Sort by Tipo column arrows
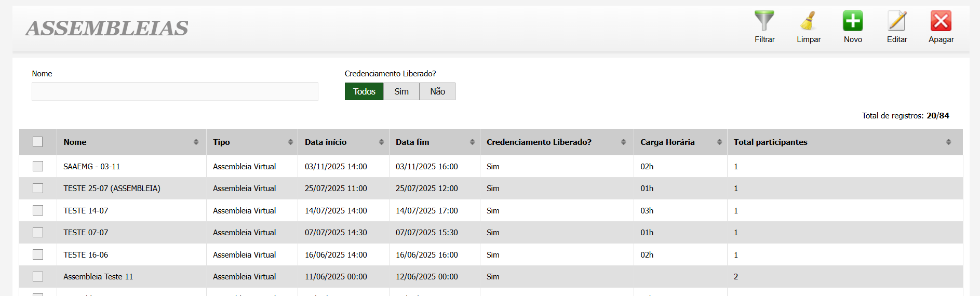980x296 pixels. click(x=290, y=142)
